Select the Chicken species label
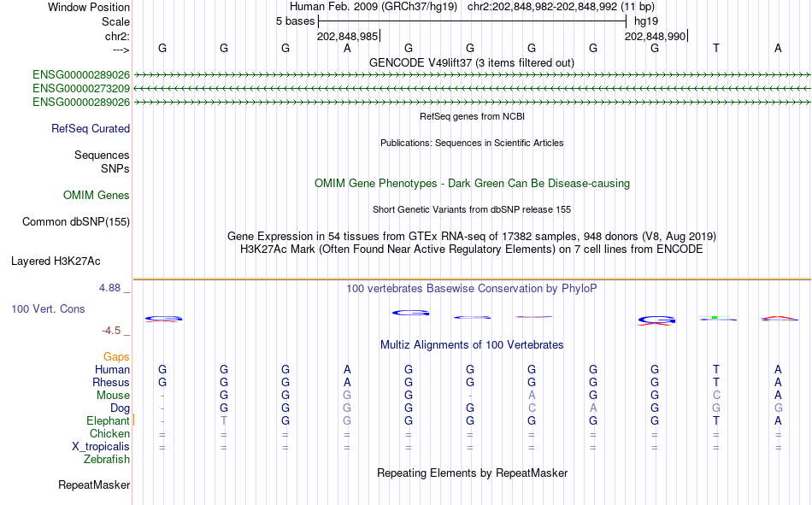This screenshot has width=812, height=505. point(109,433)
